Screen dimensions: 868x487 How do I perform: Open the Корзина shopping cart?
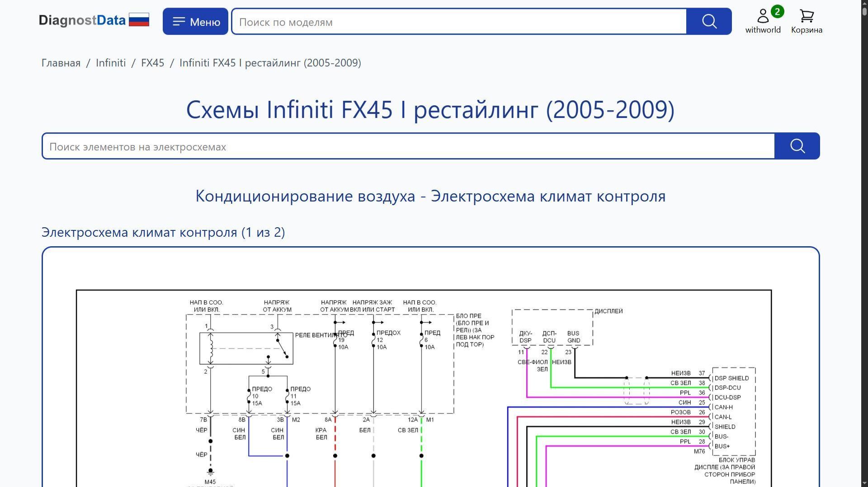807,21
